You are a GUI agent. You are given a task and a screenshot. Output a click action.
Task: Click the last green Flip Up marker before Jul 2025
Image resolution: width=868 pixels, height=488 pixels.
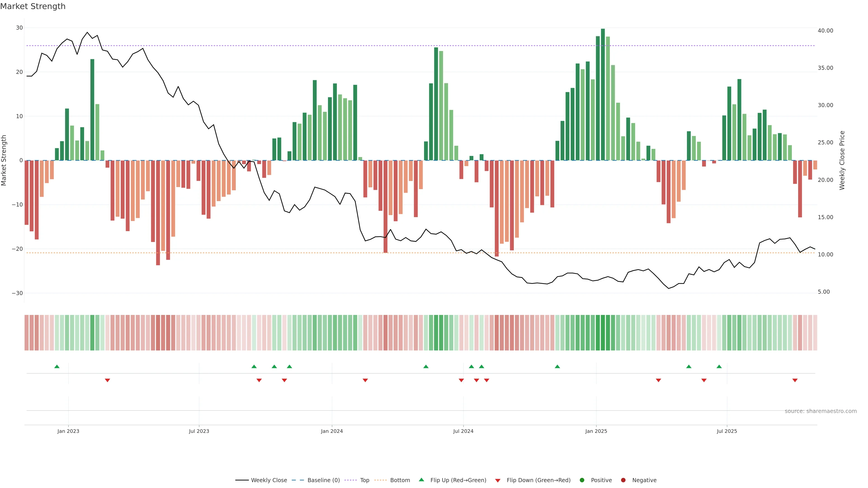click(x=719, y=366)
